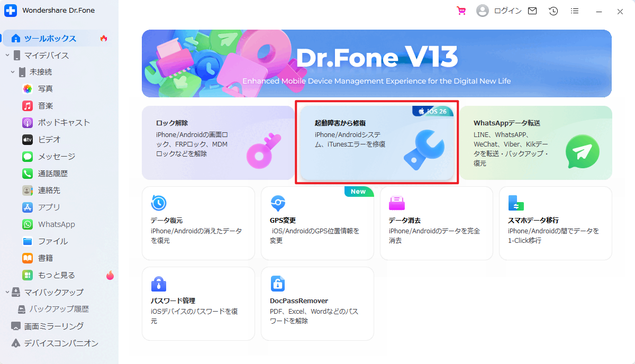Click the GPS変更 location pin icon
The width and height of the screenshot is (635, 364).
pos(278,203)
